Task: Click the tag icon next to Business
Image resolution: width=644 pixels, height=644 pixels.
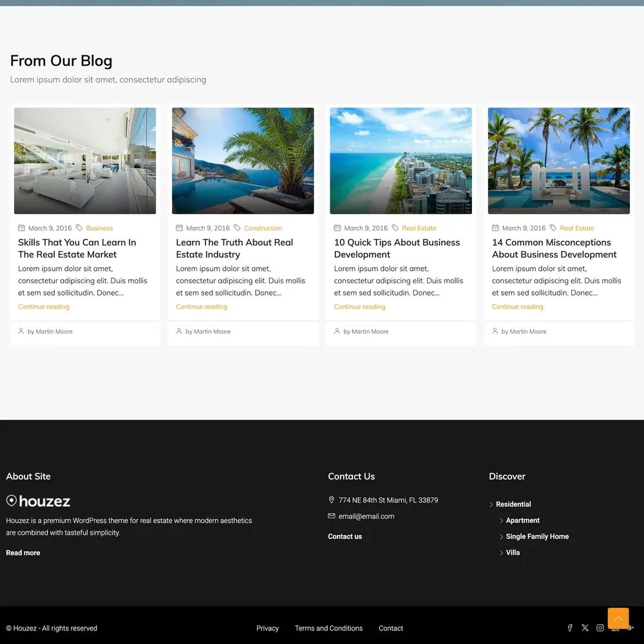Action: click(x=79, y=228)
